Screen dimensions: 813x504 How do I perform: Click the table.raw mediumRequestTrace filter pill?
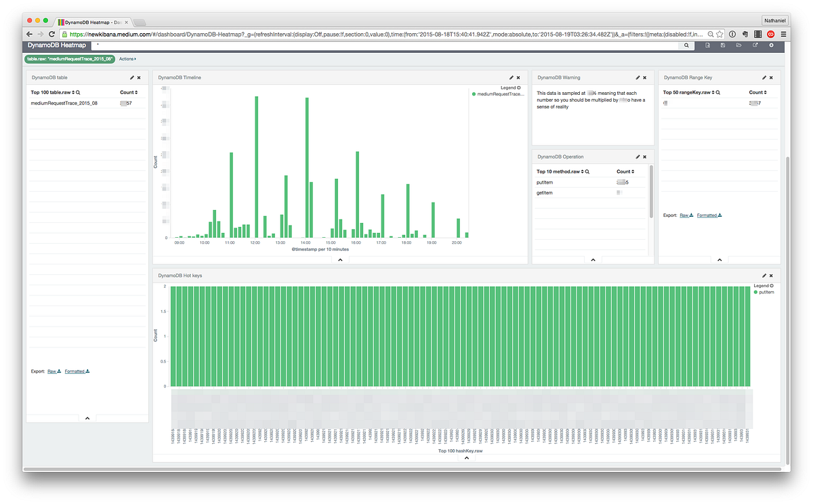coord(70,59)
